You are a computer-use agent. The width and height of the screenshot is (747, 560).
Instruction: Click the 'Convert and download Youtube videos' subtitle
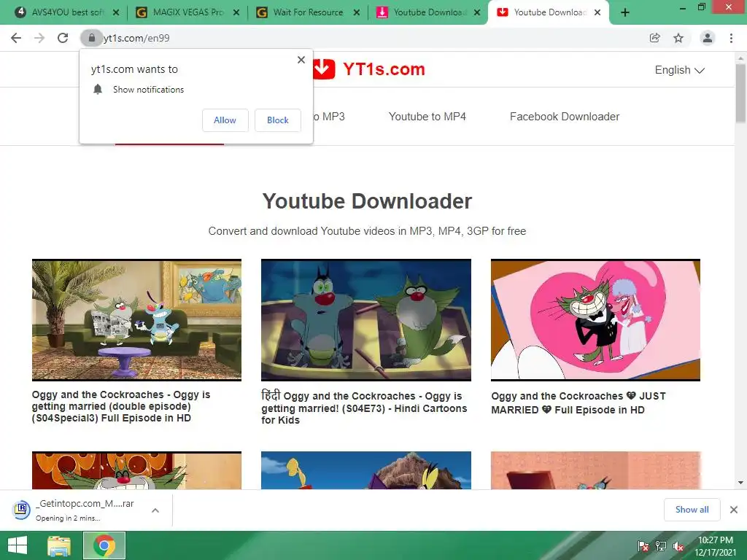367,231
